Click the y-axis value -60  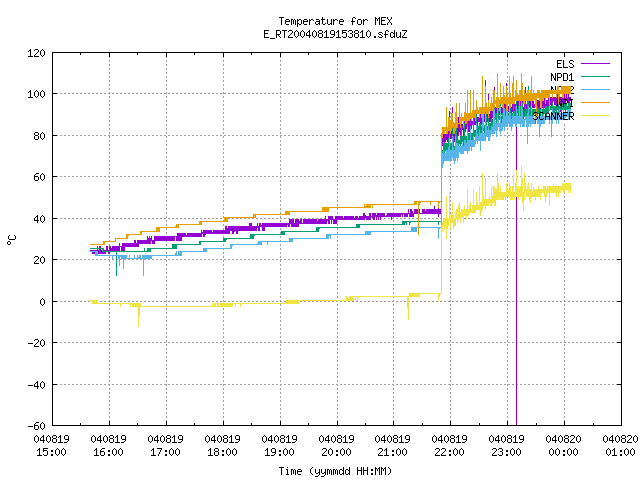point(36,426)
